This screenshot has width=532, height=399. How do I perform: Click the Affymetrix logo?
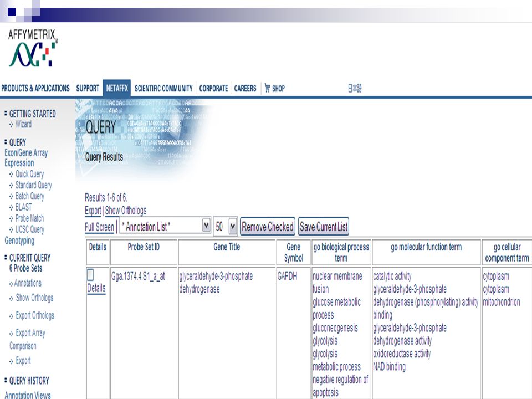pyautogui.click(x=33, y=48)
